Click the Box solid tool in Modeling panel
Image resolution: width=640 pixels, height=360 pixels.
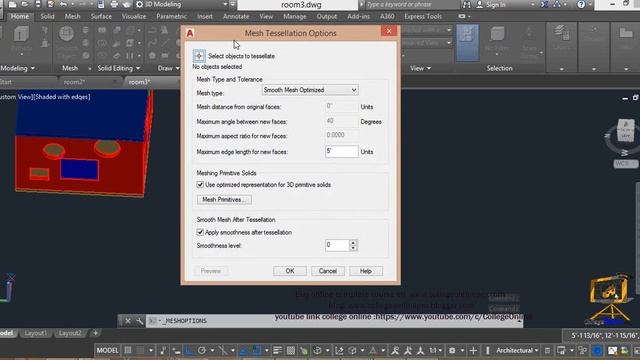coord(20,34)
